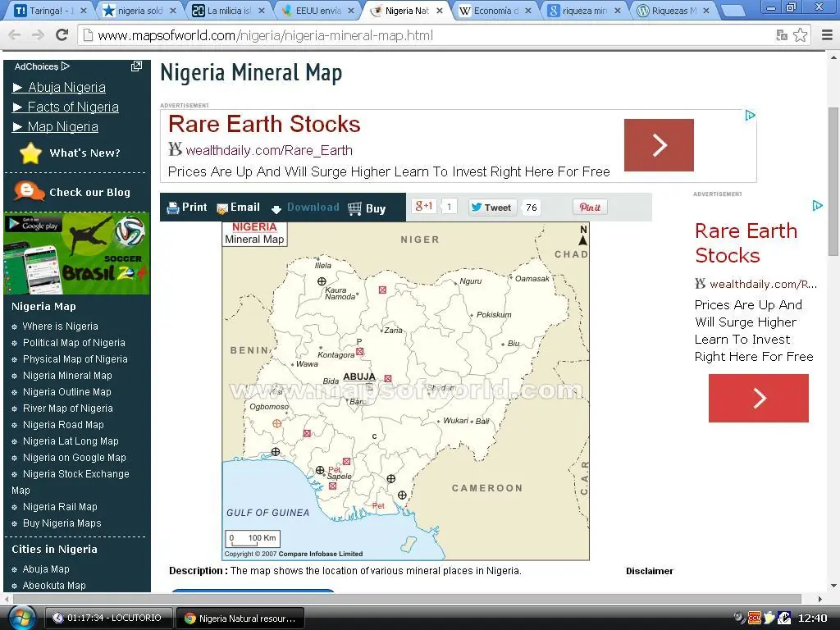
Task: Click the Google +1 button
Action: pos(424,207)
